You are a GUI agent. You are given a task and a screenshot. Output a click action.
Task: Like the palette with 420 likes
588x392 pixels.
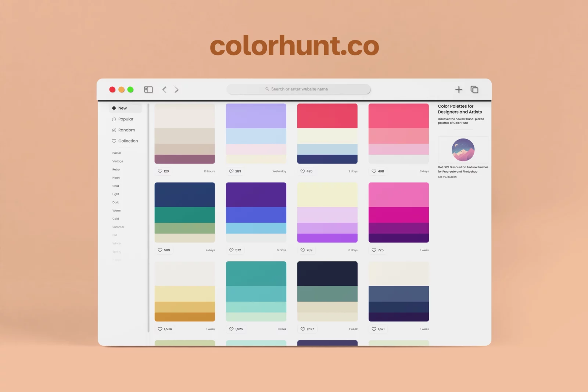tap(306, 171)
